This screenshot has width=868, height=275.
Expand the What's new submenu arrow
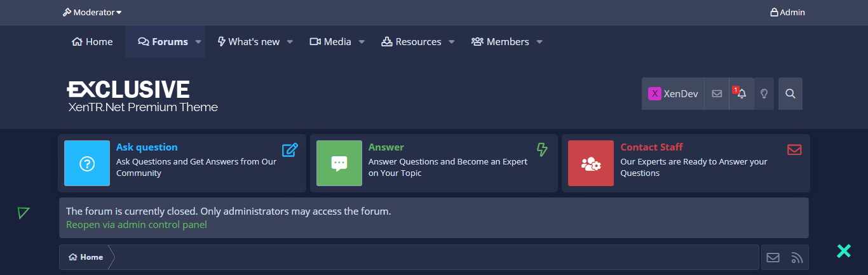[x=290, y=42]
